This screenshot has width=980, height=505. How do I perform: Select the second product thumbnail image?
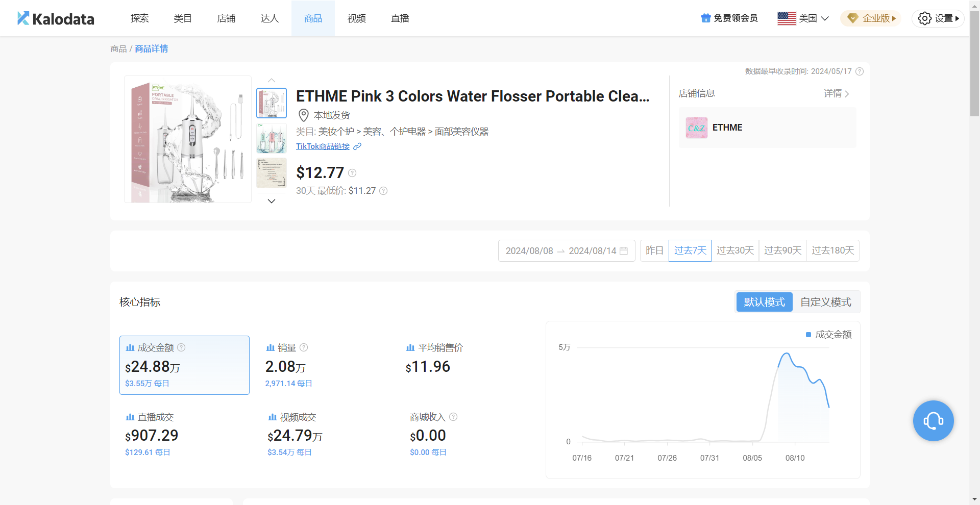click(x=272, y=138)
